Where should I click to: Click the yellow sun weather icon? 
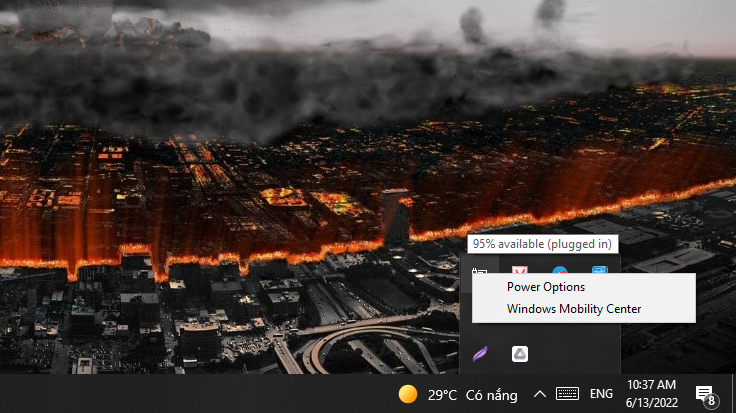coord(407,394)
